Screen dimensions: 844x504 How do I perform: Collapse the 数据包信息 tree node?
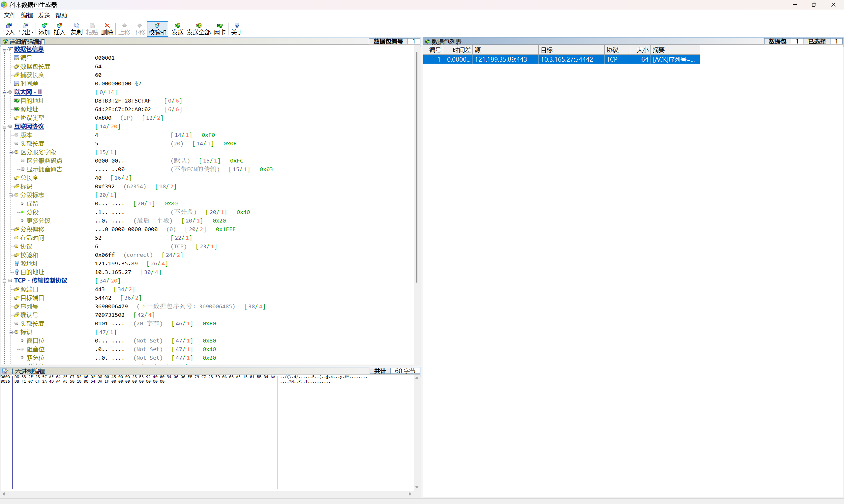4,49
